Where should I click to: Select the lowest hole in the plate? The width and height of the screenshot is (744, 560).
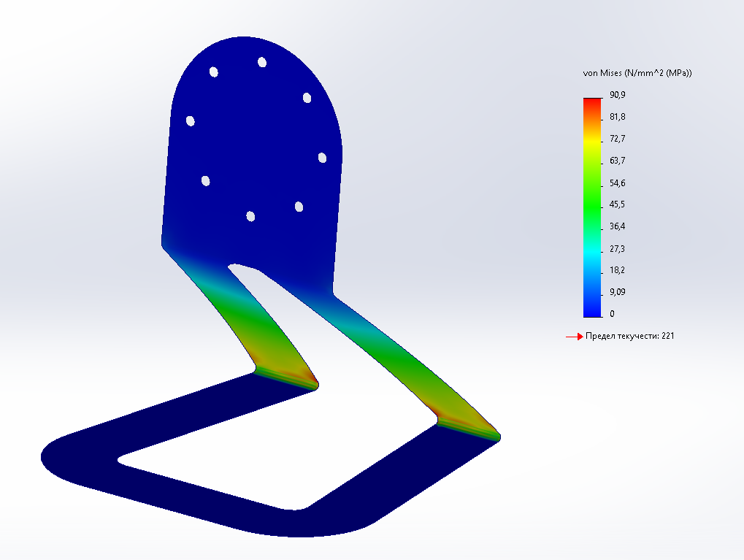(x=250, y=216)
